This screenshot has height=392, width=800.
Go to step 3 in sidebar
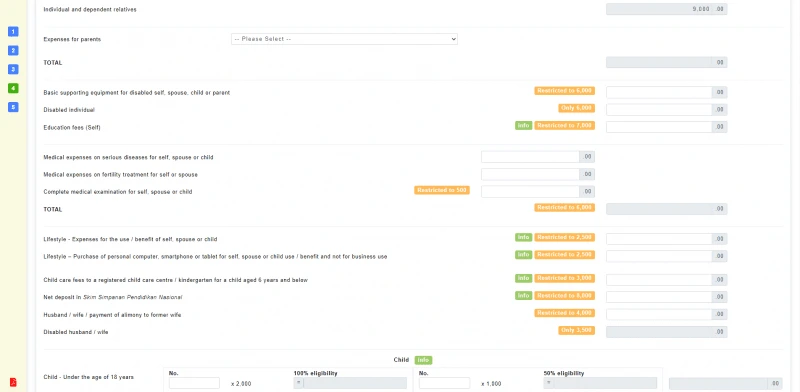coord(13,69)
